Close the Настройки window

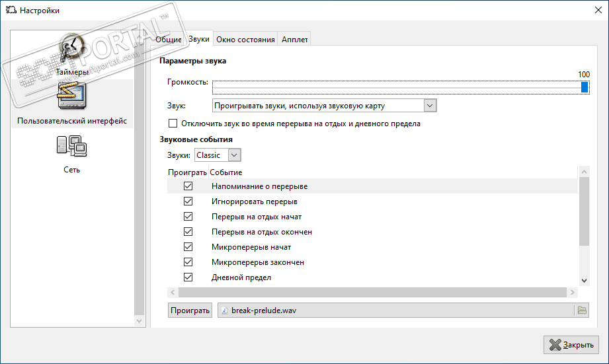point(598,10)
